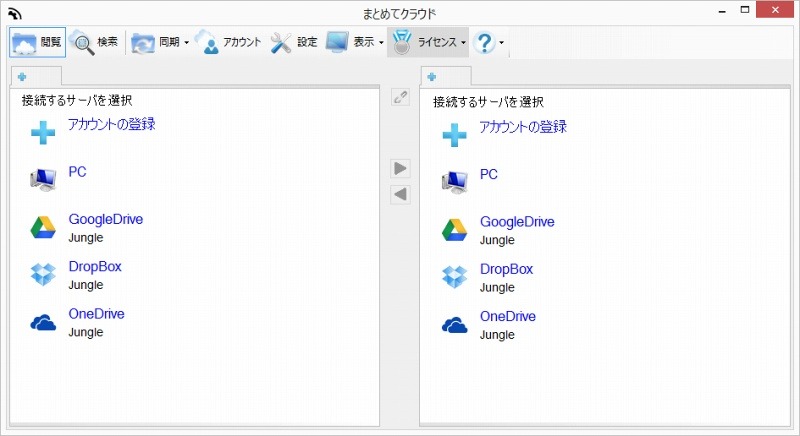This screenshot has height=436, width=800.
Task: Click left pane PC computer icon
Action: click(43, 179)
